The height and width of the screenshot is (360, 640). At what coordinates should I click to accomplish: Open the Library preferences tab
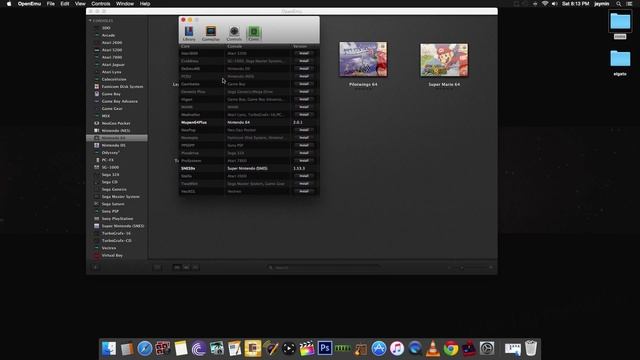[189, 33]
